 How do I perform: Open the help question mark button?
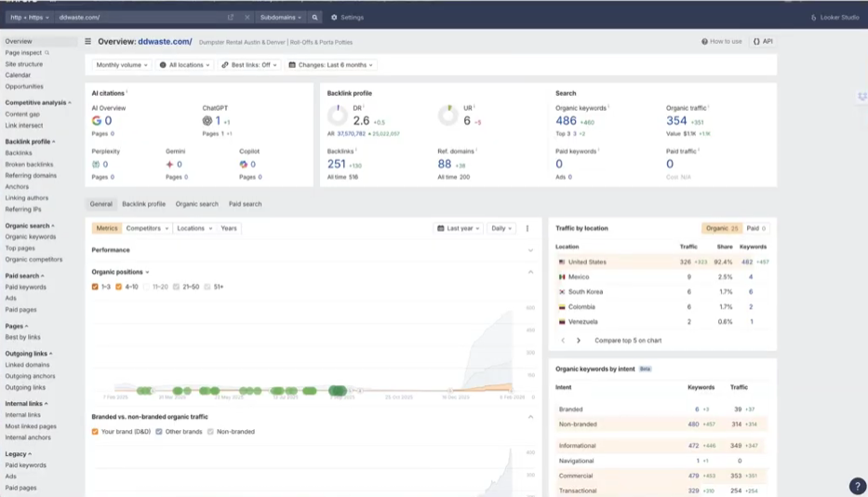coord(857,486)
